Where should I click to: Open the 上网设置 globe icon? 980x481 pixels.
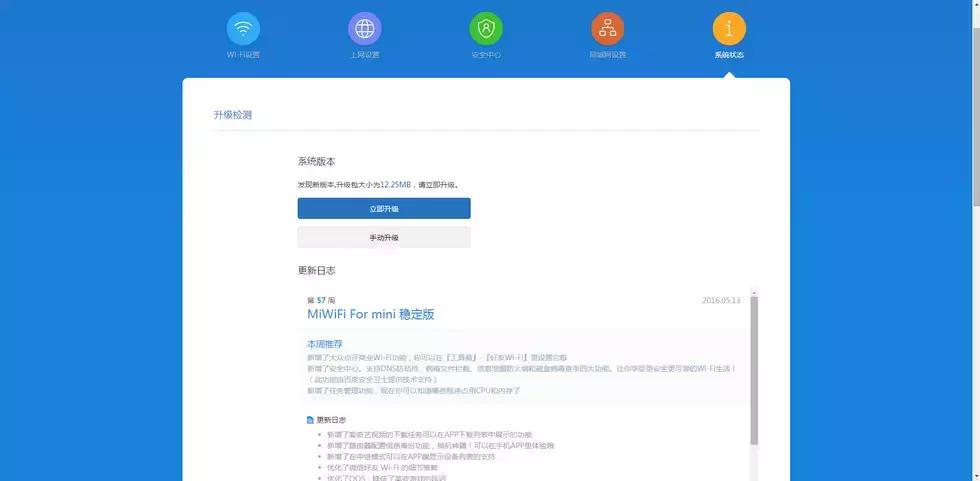[x=364, y=29]
